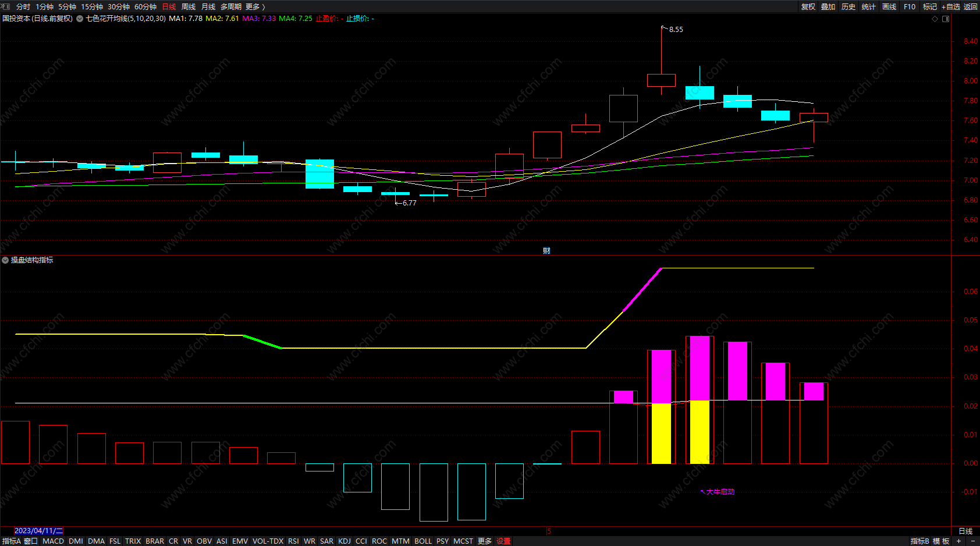This screenshot has height=546, width=980.
Task: Select the MACD indicator
Action: 53,541
